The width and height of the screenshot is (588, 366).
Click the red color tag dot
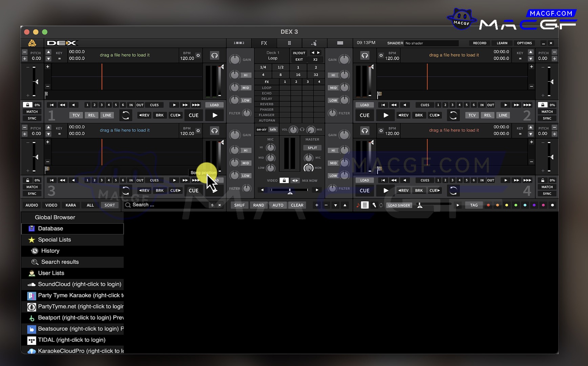[x=488, y=205]
